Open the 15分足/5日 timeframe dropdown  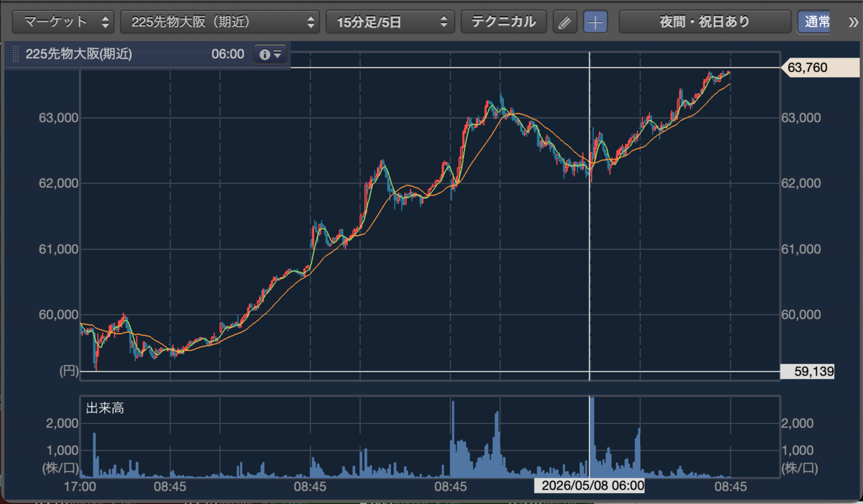(391, 22)
